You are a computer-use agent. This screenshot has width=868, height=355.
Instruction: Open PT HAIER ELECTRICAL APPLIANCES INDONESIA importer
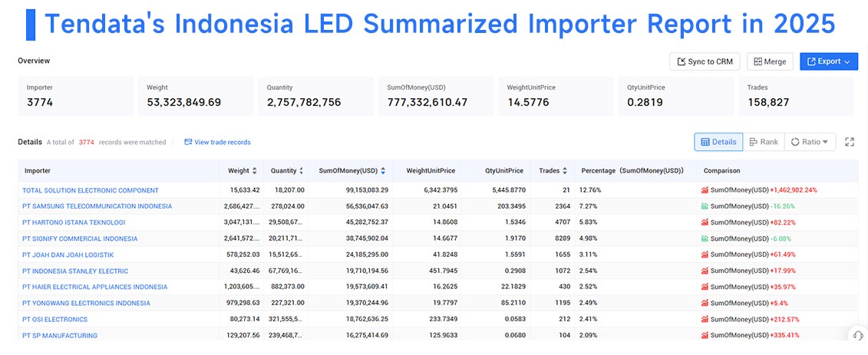(94, 287)
